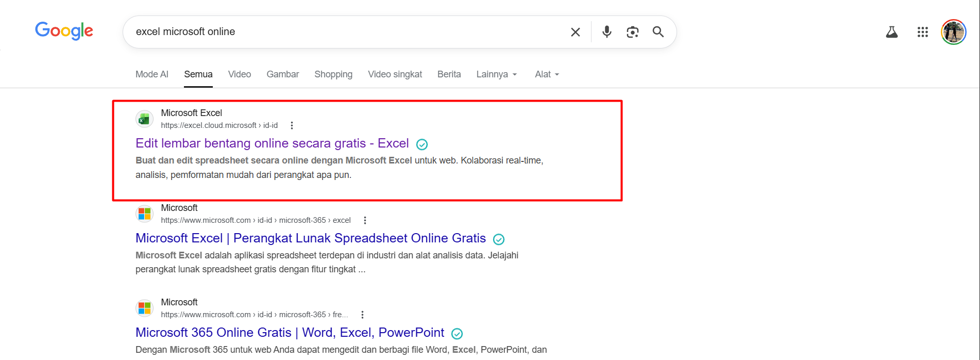The height and width of the screenshot is (360, 980).
Task: Select the Semua tab
Action: click(198, 74)
